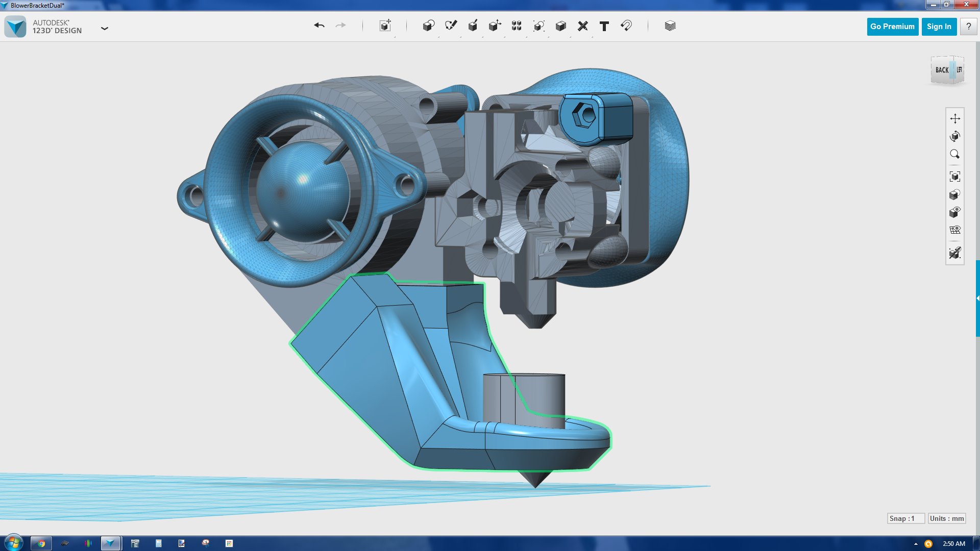Select the Text tool

click(604, 26)
